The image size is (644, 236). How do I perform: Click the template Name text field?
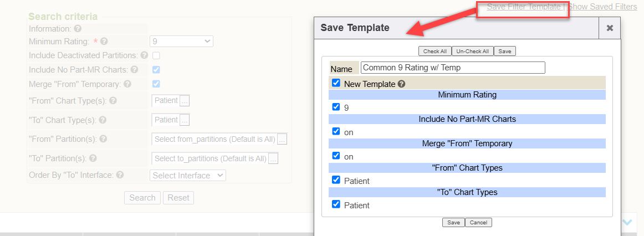[x=453, y=68]
